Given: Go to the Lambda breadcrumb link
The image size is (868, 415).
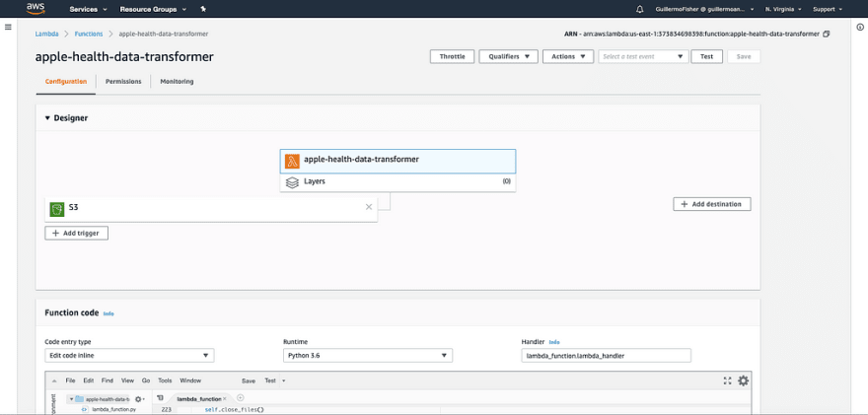Looking at the screenshot, I should (x=47, y=34).
